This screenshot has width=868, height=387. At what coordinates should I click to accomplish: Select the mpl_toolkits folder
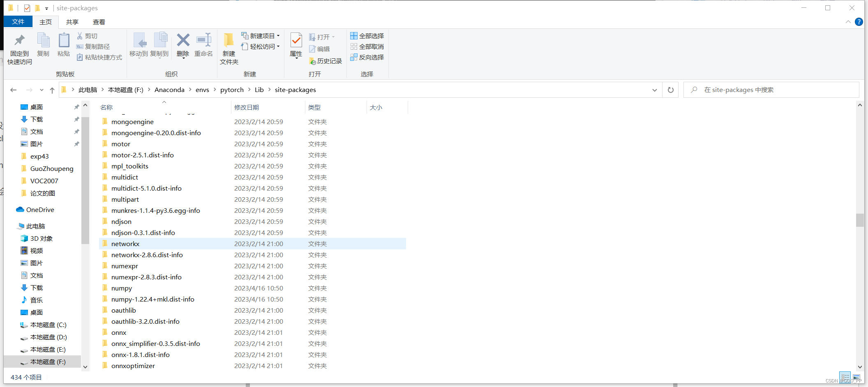coord(252,166)
